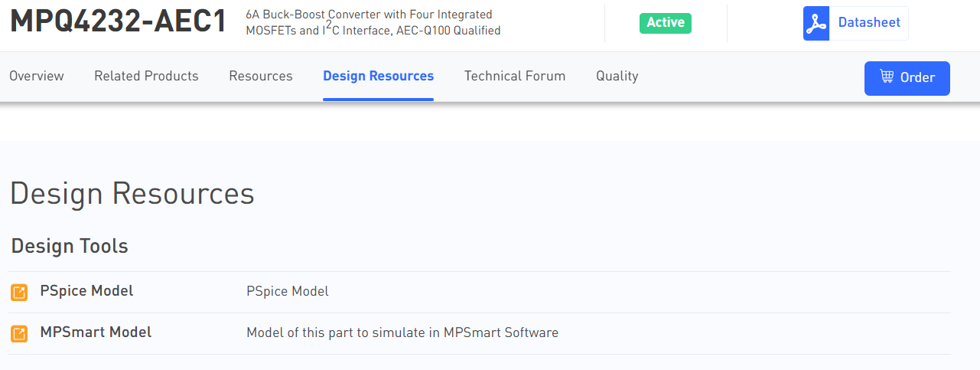Click the external link icon beside PSpice Model
980x370 pixels.
[x=19, y=292]
